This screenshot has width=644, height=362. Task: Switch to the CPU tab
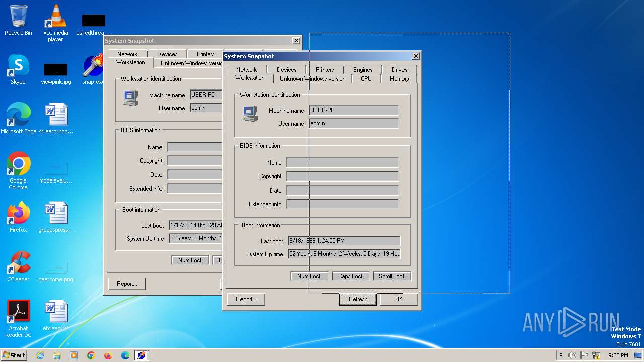366,79
